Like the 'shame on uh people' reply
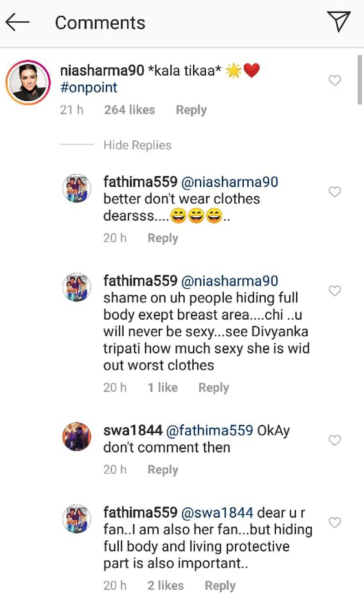This screenshot has height=605, width=364. 335,291
